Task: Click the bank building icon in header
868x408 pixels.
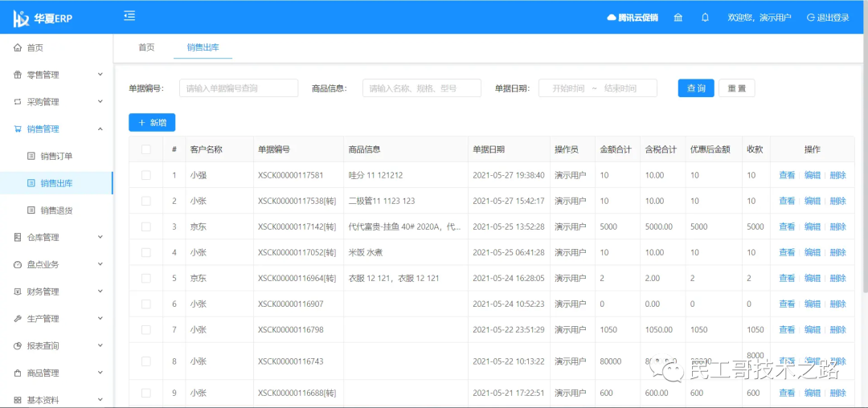Action: (678, 17)
